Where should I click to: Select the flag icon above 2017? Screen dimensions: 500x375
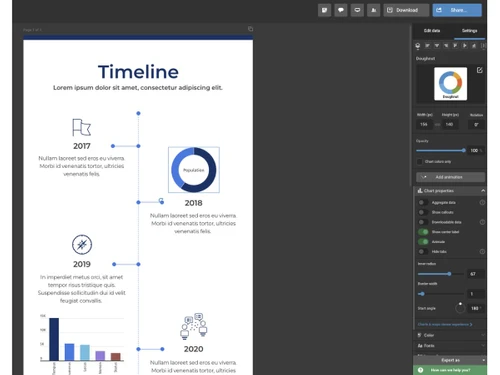click(82, 127)
